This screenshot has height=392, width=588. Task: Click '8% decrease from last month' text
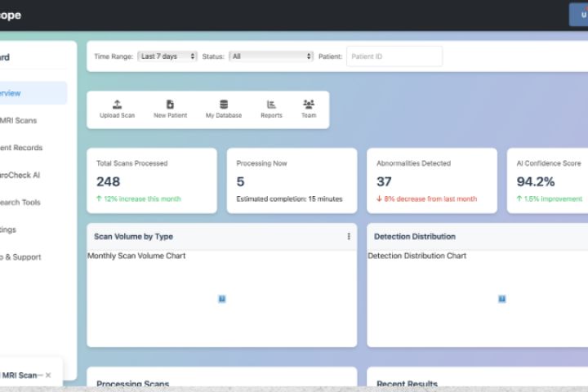tap(430, 198)
